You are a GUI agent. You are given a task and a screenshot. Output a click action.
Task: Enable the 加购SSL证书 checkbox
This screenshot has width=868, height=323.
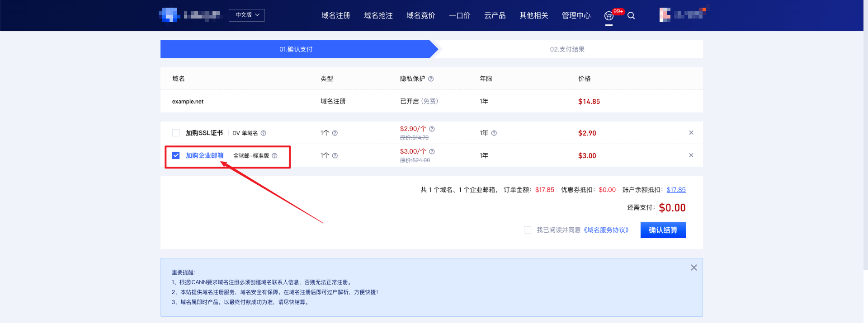[176, 133]
